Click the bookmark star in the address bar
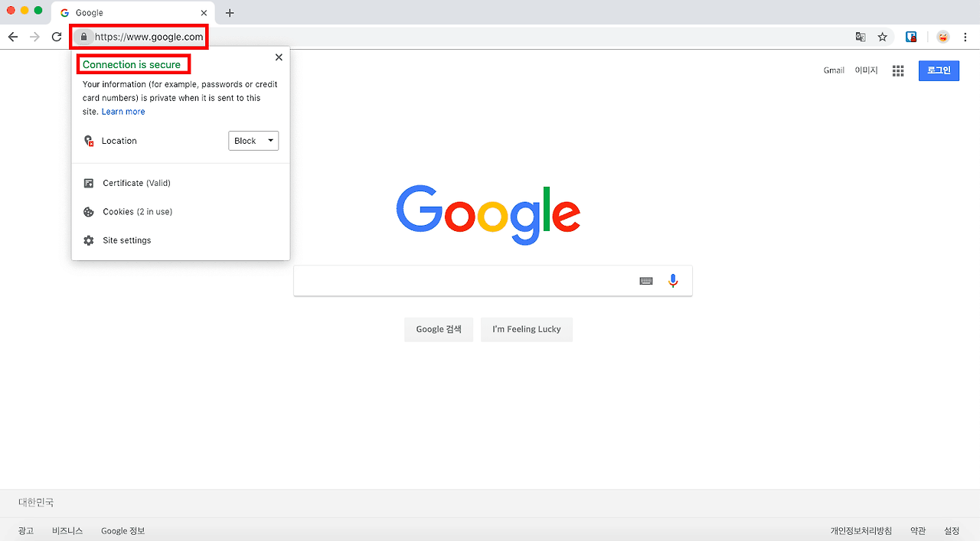 [884, 36]
